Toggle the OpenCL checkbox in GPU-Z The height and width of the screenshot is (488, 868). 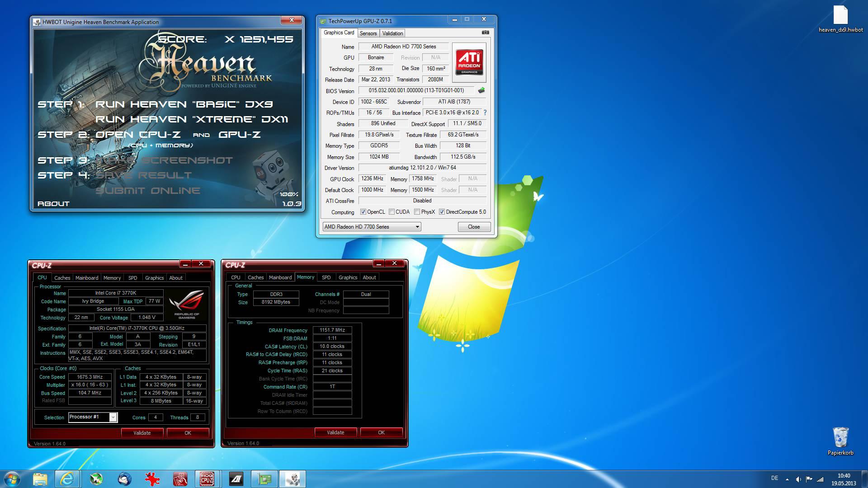pos(363,212)
